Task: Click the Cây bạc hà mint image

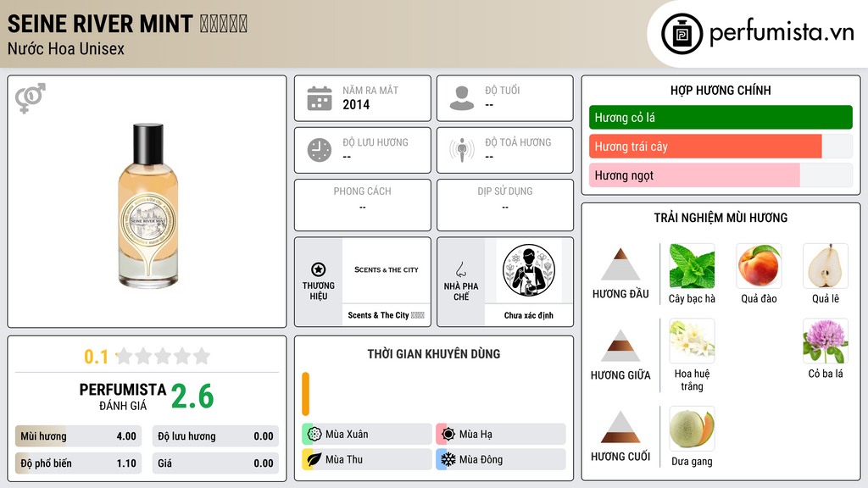Action: (692, 266)
